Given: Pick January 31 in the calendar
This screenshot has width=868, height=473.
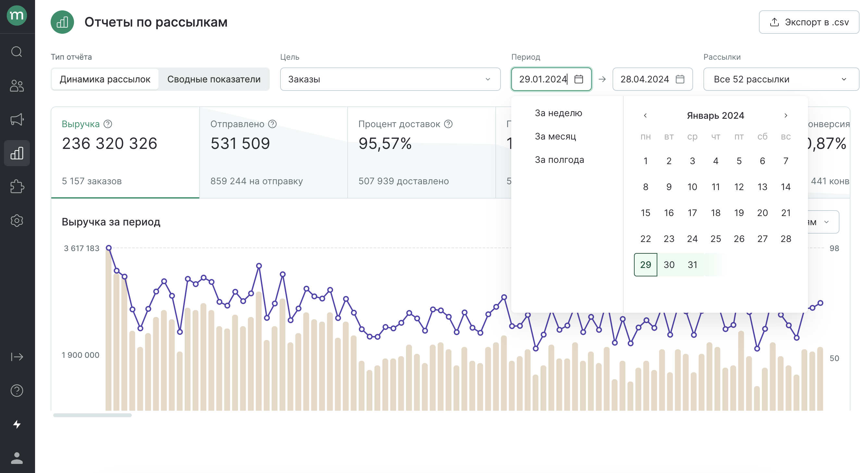Looking at the screenshot, I should pyautogui.click(x=692, y=265).
